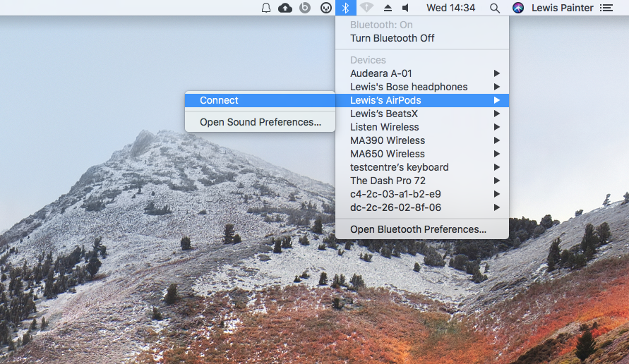The image size is (629, 364).
Task: Expand The Dash Pro 72 submenu arrow
Action: 497,181
